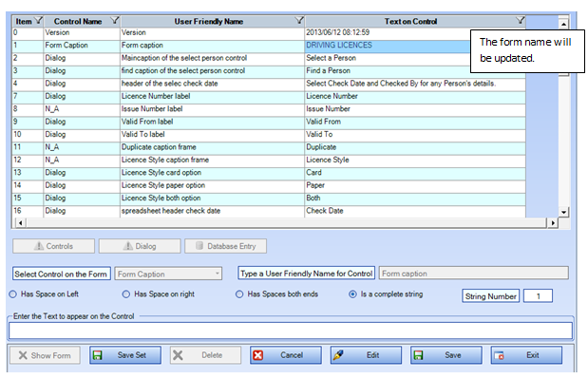Select the Licence Style card option cell
This screenshot has height=379, width=588.
212,173
